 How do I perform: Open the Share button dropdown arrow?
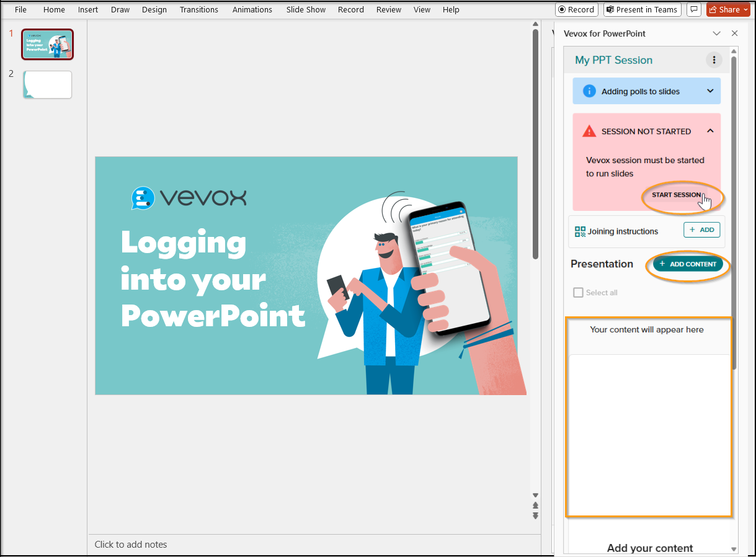coord(746,9)
